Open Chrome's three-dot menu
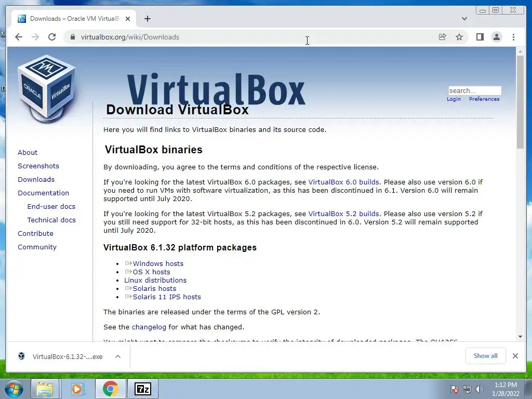The width and height of the screenshot is (532, 399). pyautogui.click(x=513, y=37)
